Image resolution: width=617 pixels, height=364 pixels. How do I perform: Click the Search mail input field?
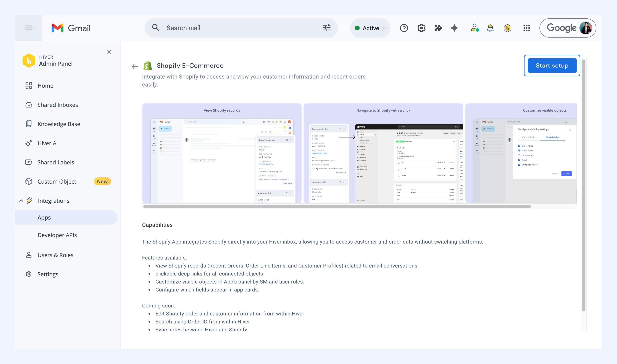point(241,28)
